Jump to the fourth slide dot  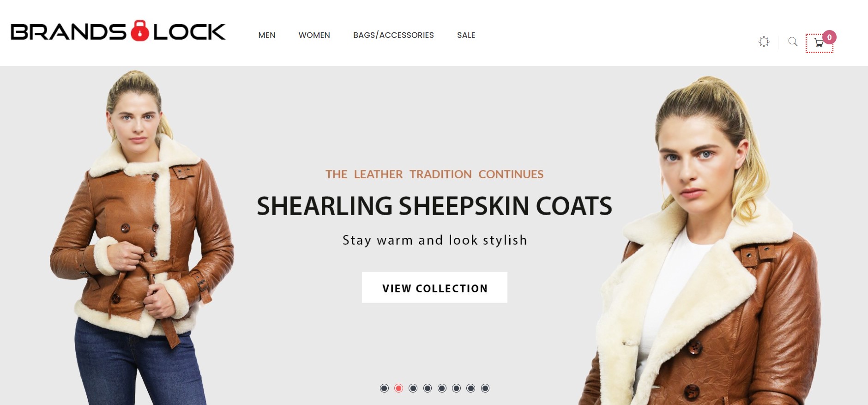click(428, 388)
